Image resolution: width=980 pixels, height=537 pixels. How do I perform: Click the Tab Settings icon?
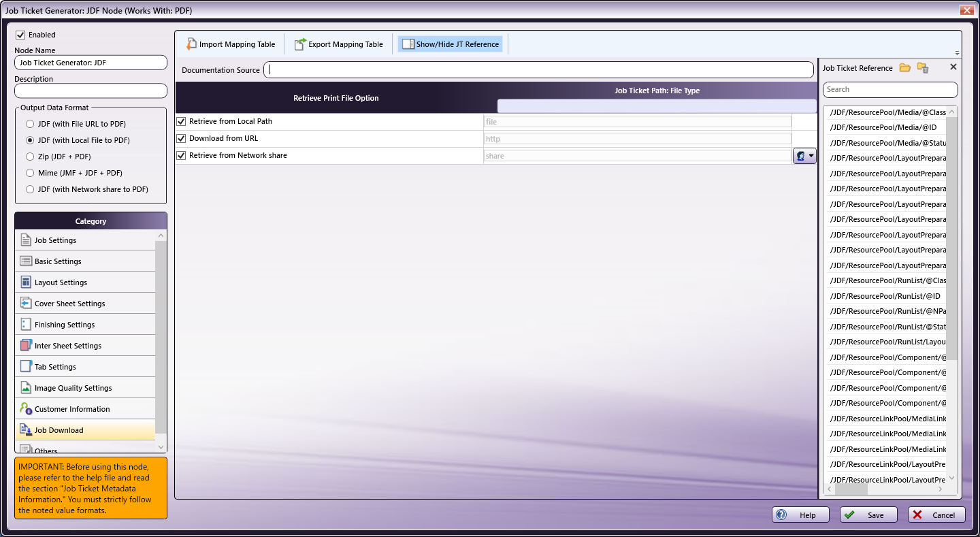click(x=26, y=367)
